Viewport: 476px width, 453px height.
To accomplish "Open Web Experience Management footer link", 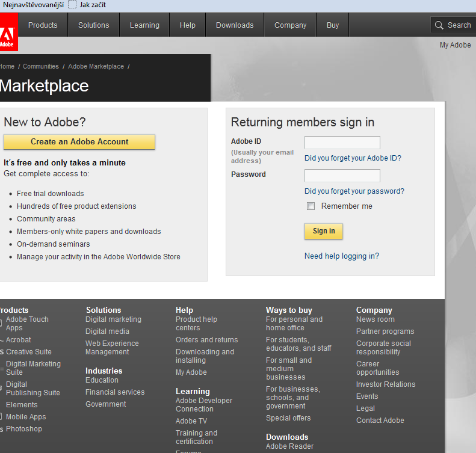I will click(x=112, y=347).
